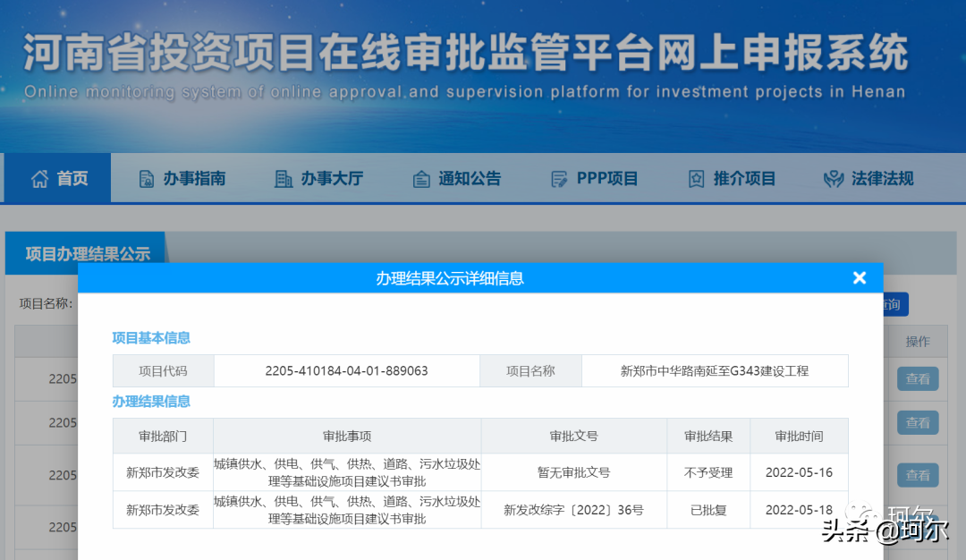
Task: Select project name 新郑市中华路南延至G343建设工程
Action: coord(715,371)
